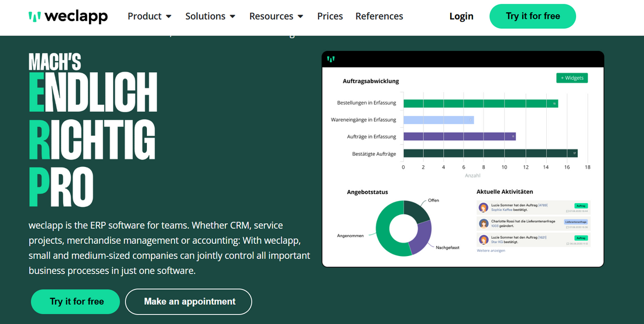Click Make an appointment button

click(x=189, y=301)
